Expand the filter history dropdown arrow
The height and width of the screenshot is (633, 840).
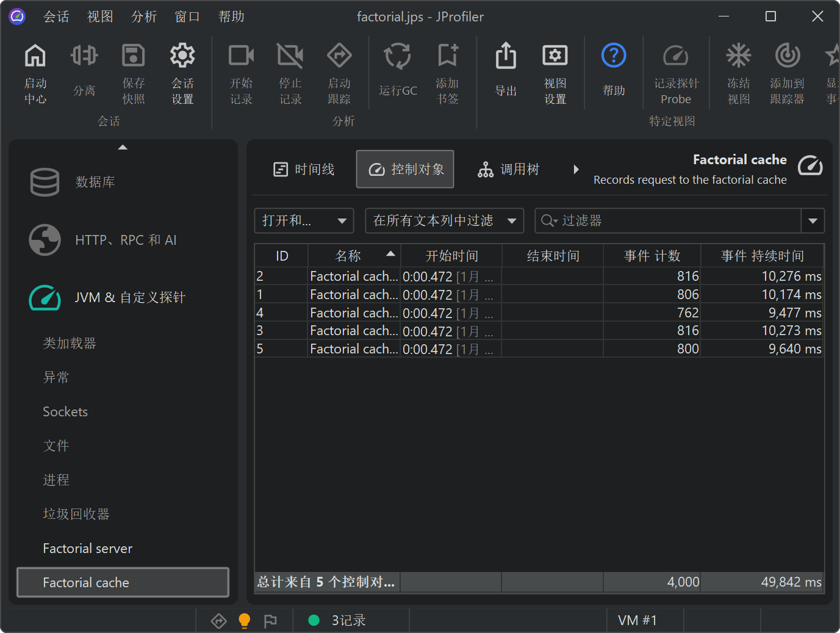[x=813, y=221]
